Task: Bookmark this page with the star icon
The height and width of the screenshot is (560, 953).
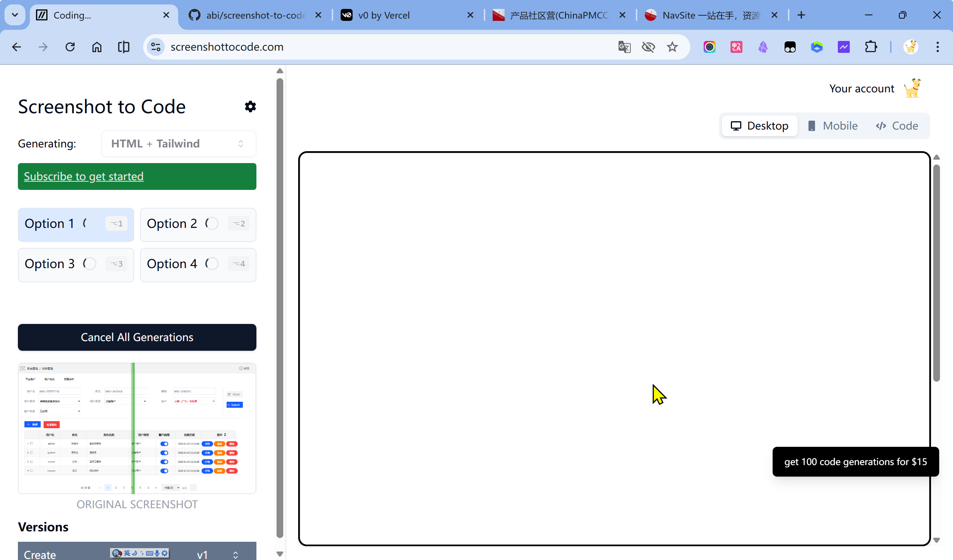Action: click(x=672, y=47)
